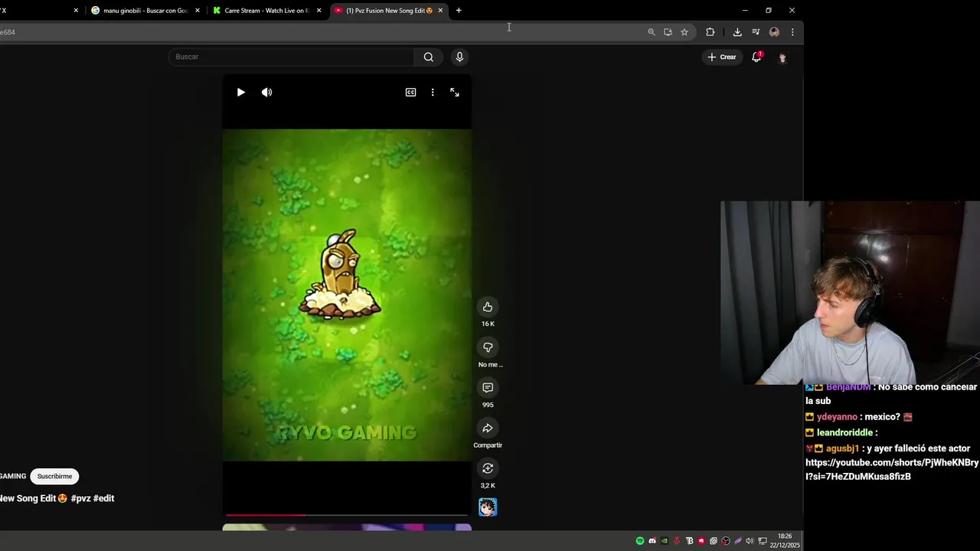Open Discord from the system tray
This screenshot has width=980, height=551.
pos(652,541)
